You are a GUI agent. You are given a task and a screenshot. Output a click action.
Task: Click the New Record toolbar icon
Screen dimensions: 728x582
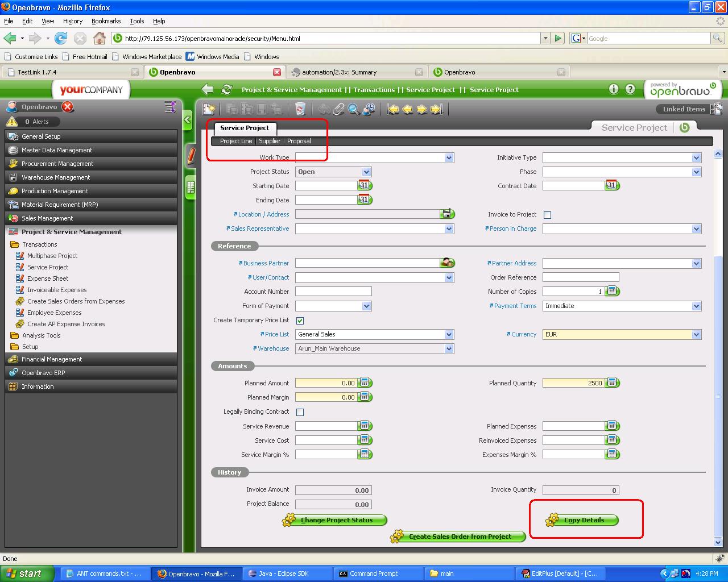[209, 109]
